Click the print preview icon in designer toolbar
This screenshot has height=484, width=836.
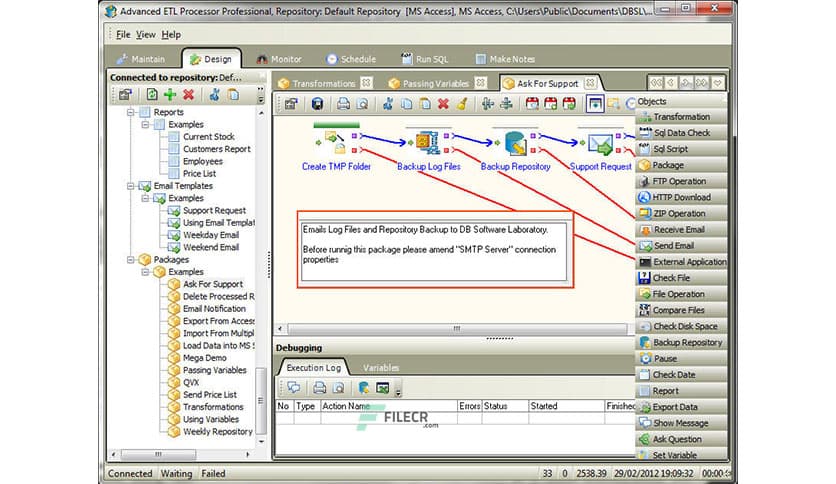[362, 104]
